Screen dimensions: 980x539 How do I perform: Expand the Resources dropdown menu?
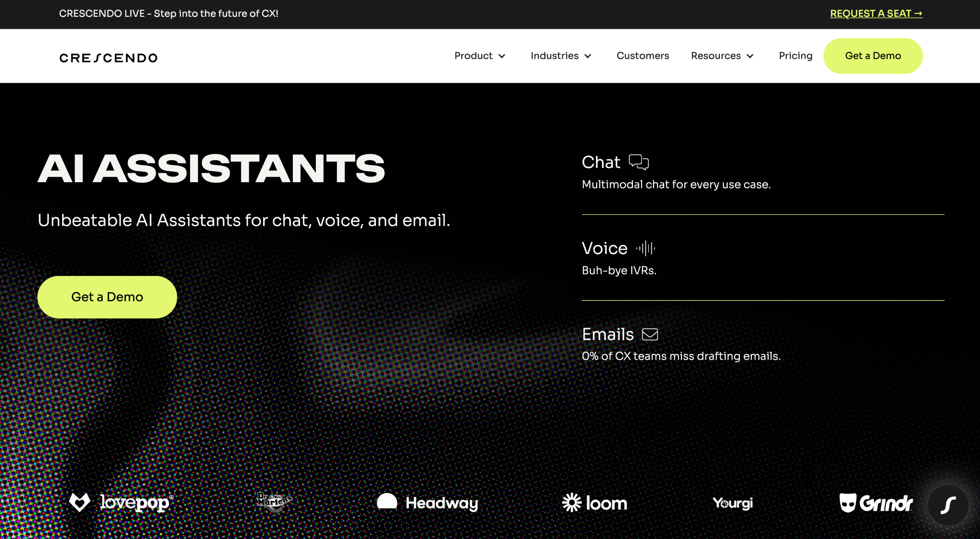click(x=722, y=56)
